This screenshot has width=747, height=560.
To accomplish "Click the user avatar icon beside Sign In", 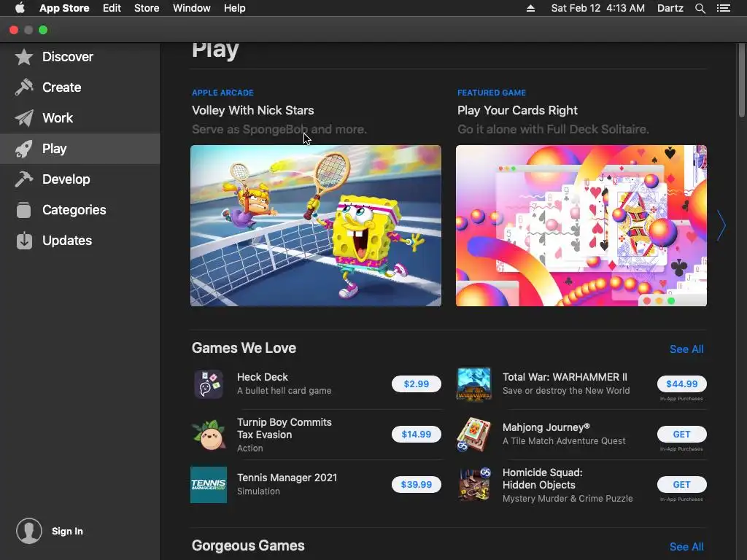I will (29, 531).
